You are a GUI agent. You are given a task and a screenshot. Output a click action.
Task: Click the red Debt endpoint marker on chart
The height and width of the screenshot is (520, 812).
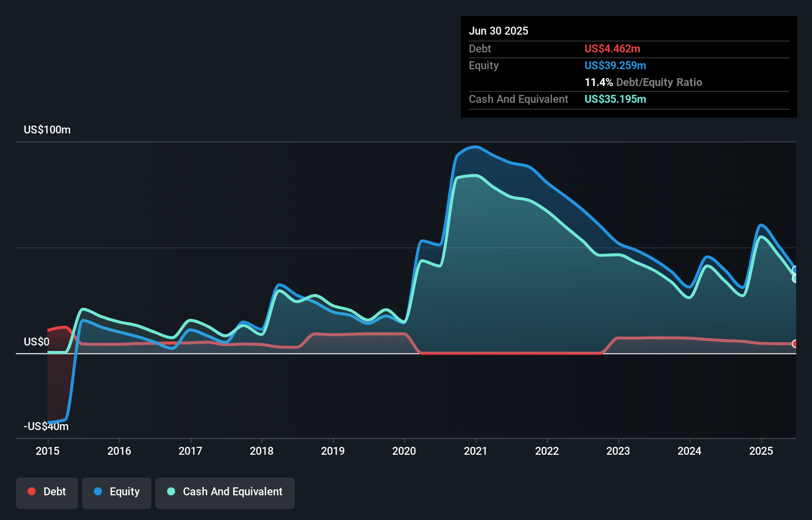click(795, 344)
